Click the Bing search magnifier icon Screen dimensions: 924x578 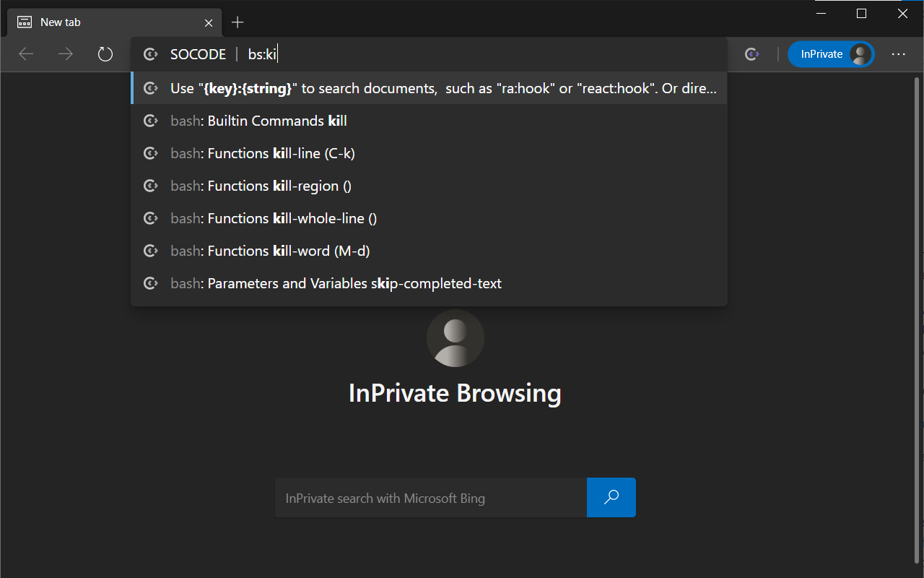(x=611, y=498)
